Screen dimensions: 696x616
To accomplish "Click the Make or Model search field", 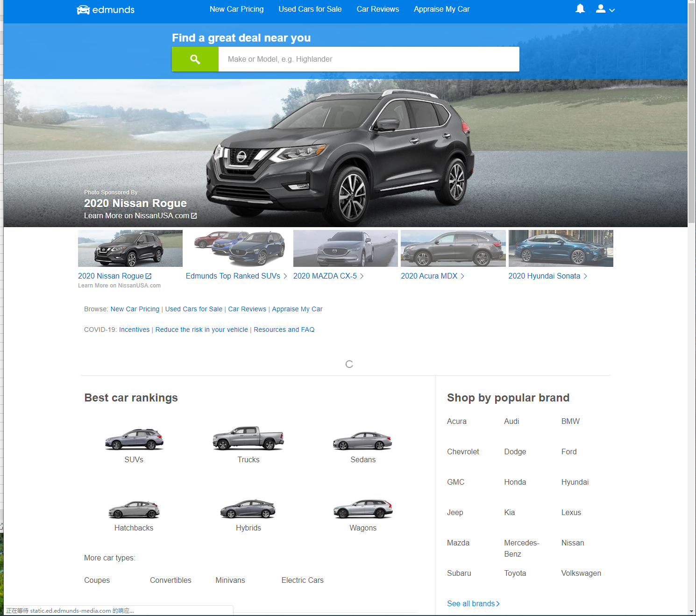I will 369,59.
